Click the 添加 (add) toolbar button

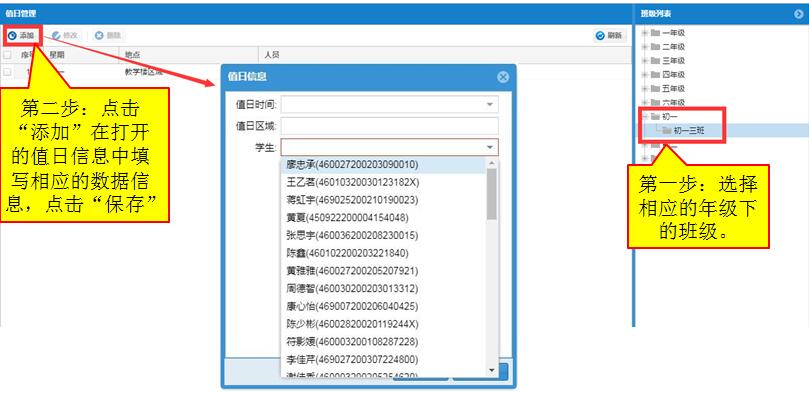[21, 36]
